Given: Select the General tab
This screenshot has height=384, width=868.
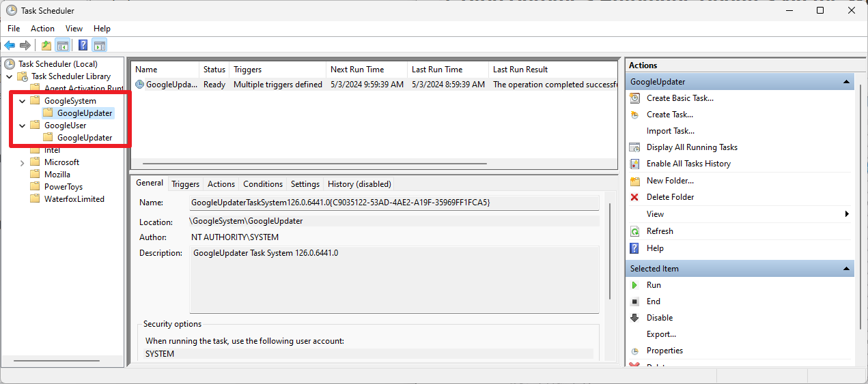Looking at the screenshot, I should click(150, 183).
